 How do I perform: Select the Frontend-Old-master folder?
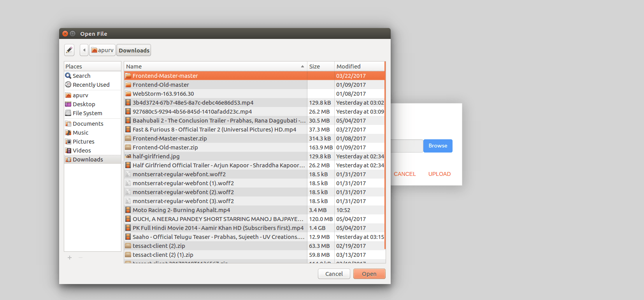[x=254, y=85]
